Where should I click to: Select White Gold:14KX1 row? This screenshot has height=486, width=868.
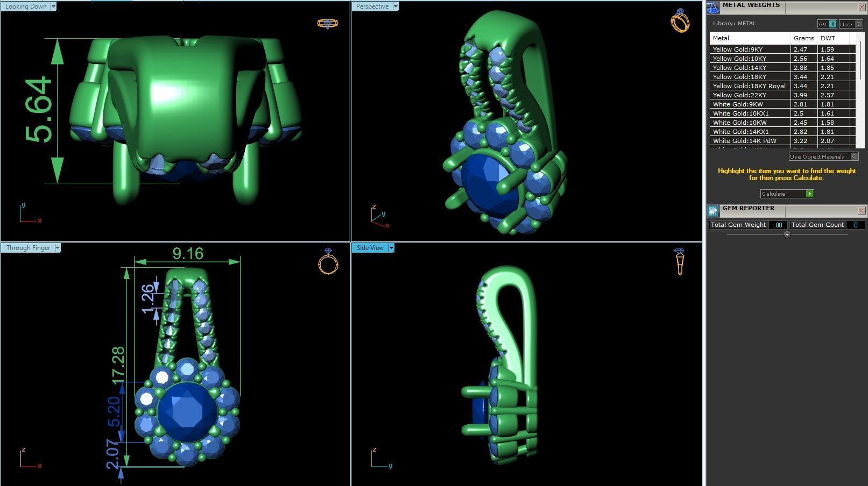pyautogui.click(x=782, y=132)
